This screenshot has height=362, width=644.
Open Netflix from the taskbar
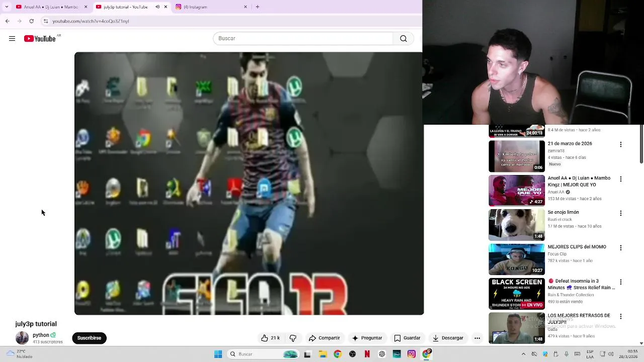click(x=367, y=354)
